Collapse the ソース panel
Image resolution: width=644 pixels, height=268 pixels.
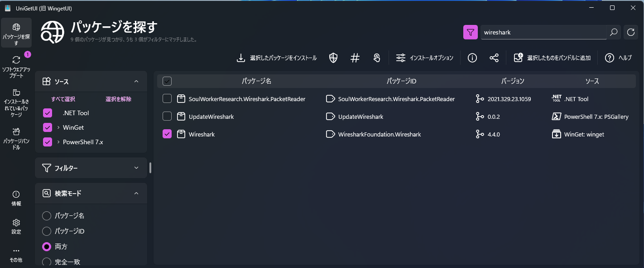point(136,82)
